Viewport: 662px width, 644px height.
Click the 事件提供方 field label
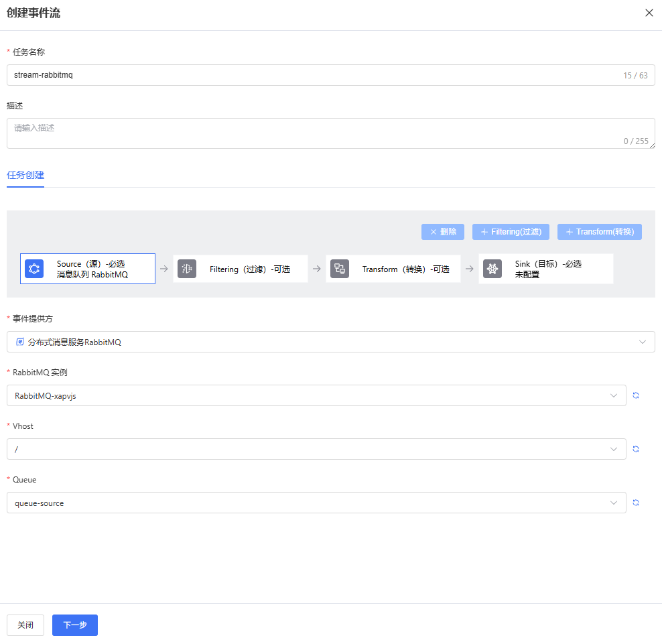(33, 319)
